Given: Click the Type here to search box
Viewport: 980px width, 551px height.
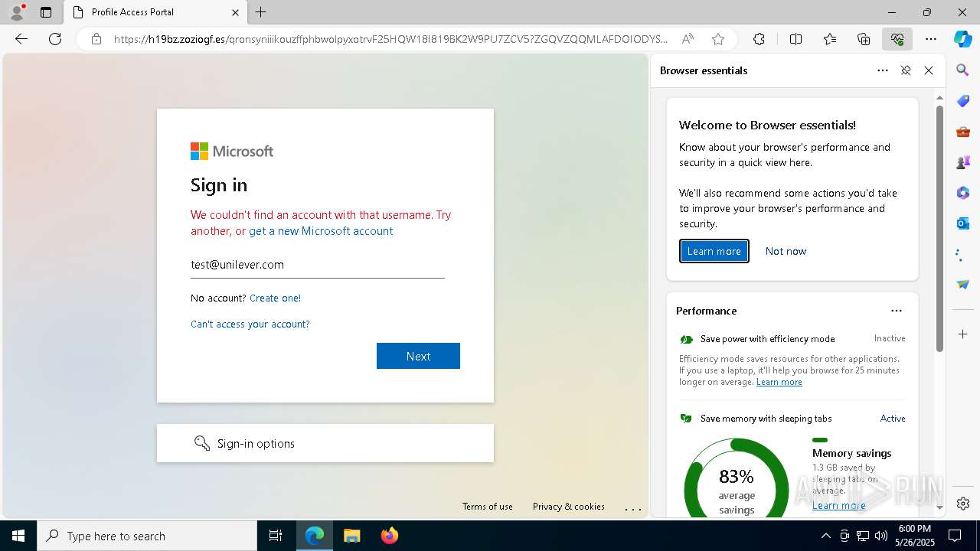Looking at the screenshot, I should (x=147, y=536).
